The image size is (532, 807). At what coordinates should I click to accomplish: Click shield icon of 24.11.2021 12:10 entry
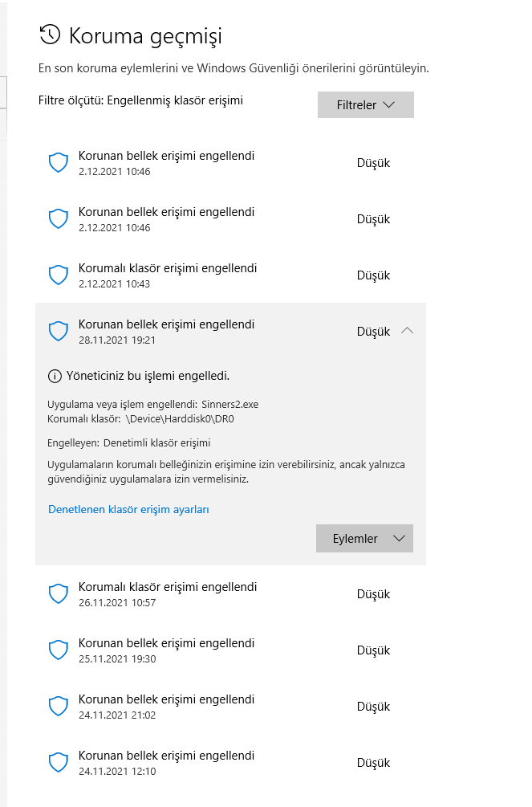click(59, 762)
